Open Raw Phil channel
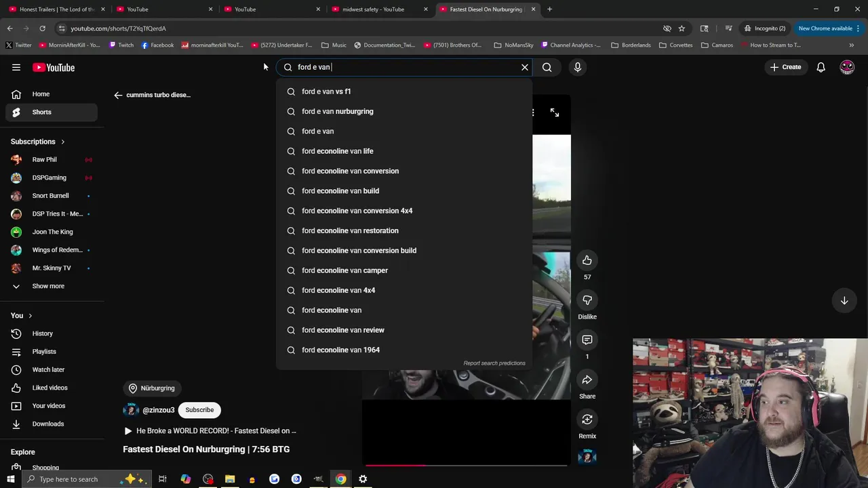This screenshot has width=868, height=488. click(x=51, y=159)
